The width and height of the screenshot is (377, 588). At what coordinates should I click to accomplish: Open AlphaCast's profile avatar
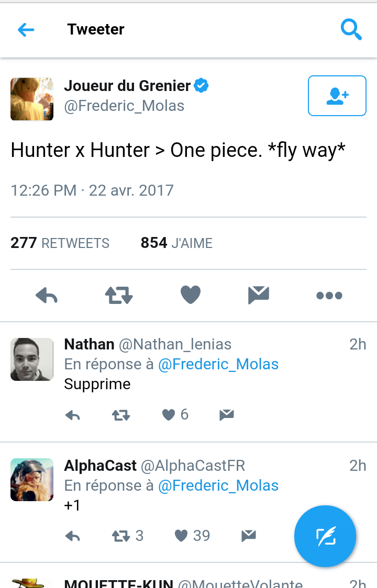click(x=31, y=480)
